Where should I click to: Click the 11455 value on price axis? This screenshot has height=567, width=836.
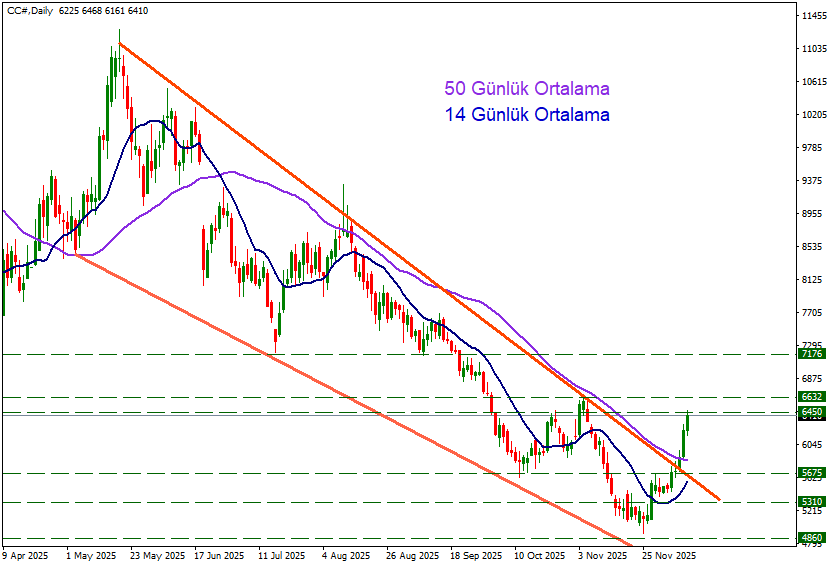coord(813,17)
